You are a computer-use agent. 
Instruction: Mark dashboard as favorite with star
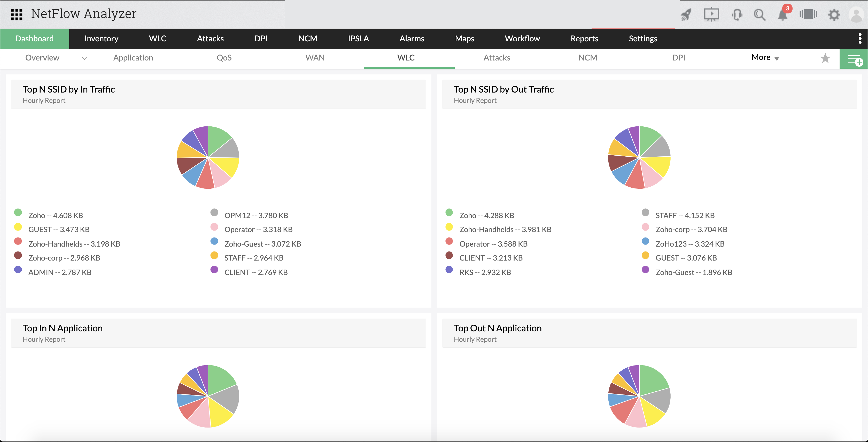coord(825,58)
